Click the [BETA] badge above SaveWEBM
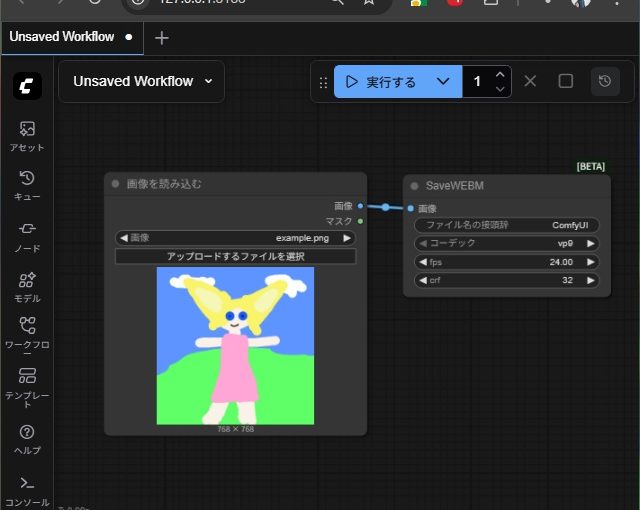The image size is (640, 510). tap(591, 166)
